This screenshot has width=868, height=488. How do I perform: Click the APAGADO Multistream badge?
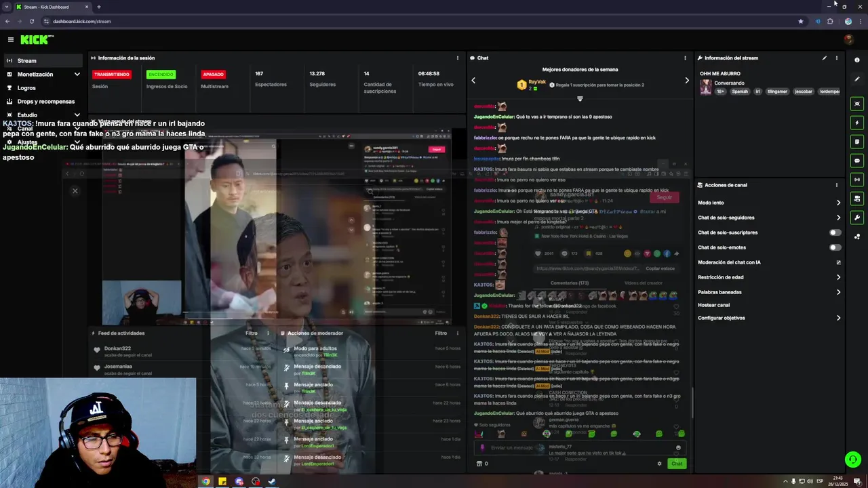(213, 74)
